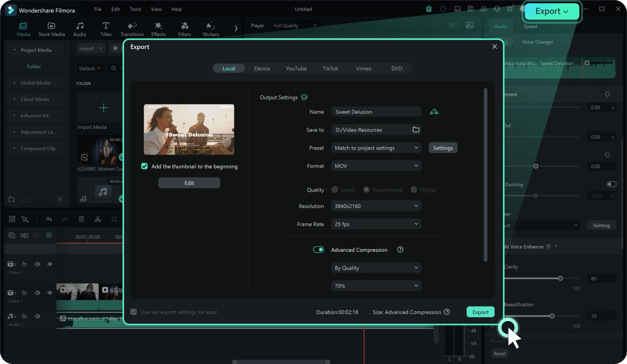Hide the Video 2 track eye

[x=50, y=264]
